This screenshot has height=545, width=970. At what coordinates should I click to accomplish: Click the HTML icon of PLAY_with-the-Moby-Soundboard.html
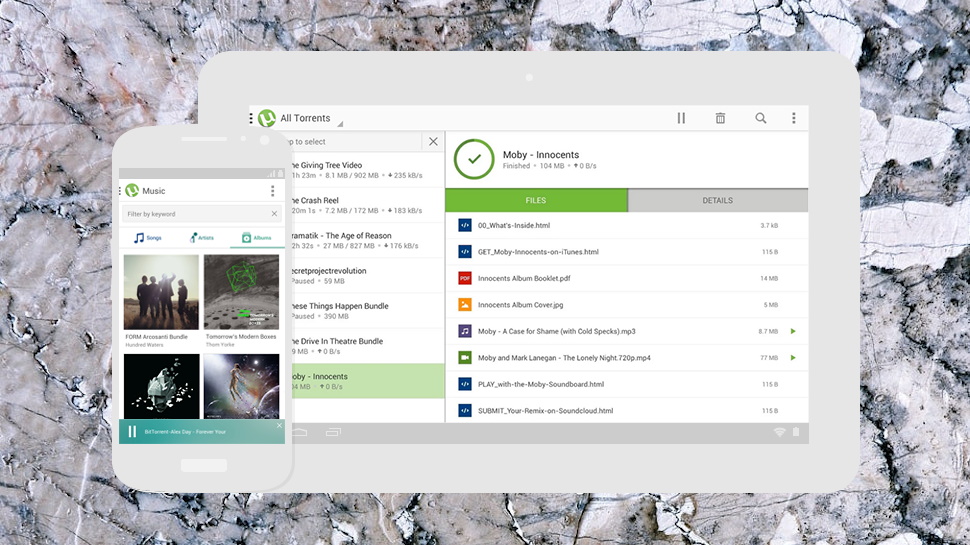click(465, 384)
